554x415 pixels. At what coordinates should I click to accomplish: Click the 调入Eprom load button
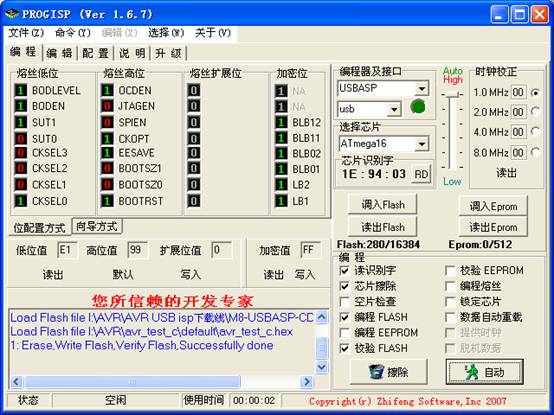493,206
